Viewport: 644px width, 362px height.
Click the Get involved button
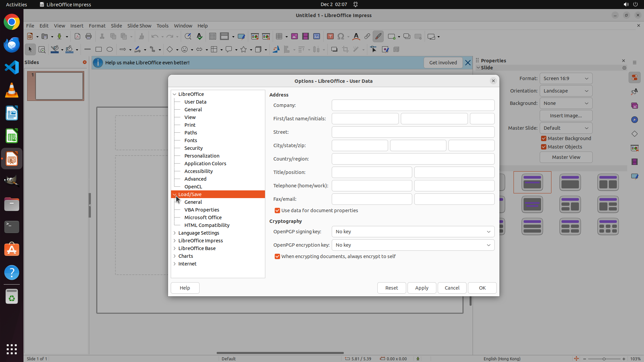coord(443,63)
